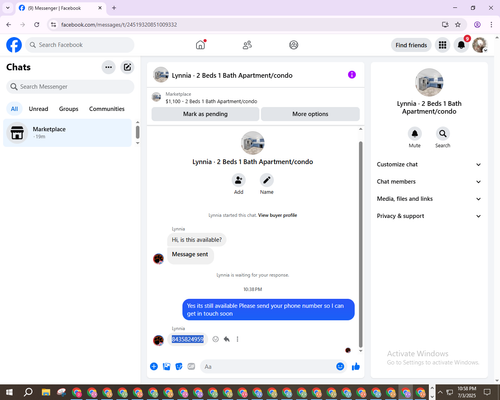Switch to the Messenger | Facebook browser tab
The image size is (500, 400).
point(60,8)
